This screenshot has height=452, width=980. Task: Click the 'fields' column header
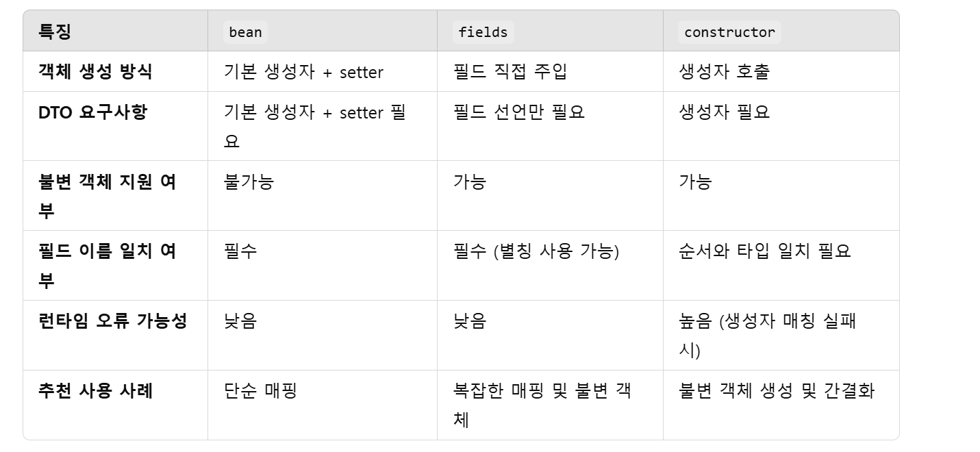(483, 32)
